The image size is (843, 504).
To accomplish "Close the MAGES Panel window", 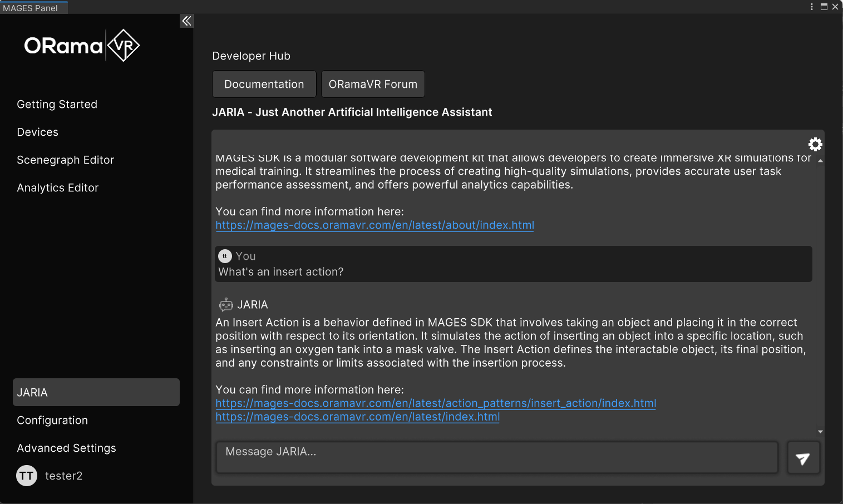I will coord(835,7).
